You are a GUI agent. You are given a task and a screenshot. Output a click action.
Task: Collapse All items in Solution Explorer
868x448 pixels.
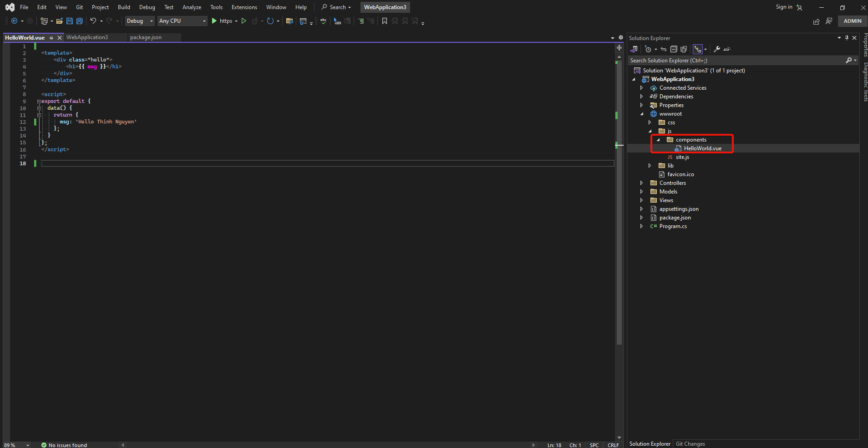click(675, 49)
